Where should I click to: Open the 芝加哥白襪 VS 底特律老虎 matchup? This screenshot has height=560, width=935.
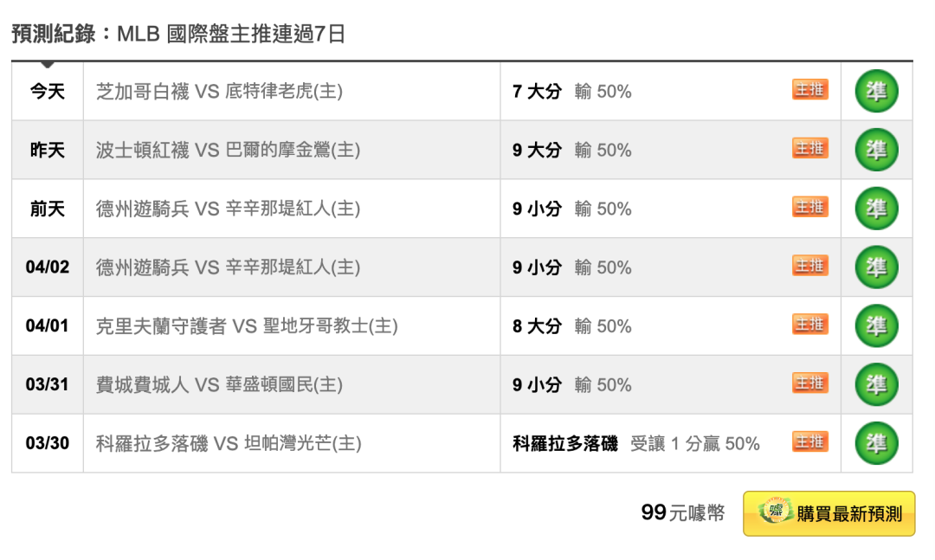click(219, 91)
